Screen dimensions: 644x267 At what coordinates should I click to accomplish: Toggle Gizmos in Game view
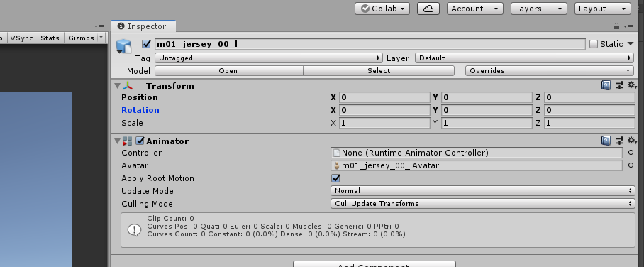point(81,38)
